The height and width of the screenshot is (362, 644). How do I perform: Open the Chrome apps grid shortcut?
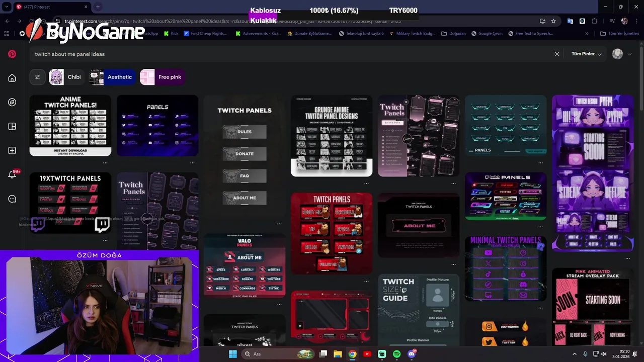(7, 34)
